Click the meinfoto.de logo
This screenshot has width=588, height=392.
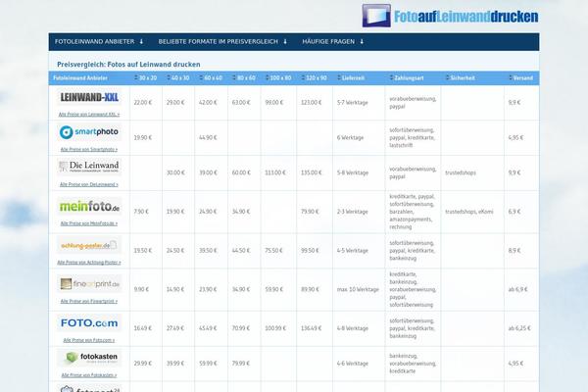[x=89, y=207]
